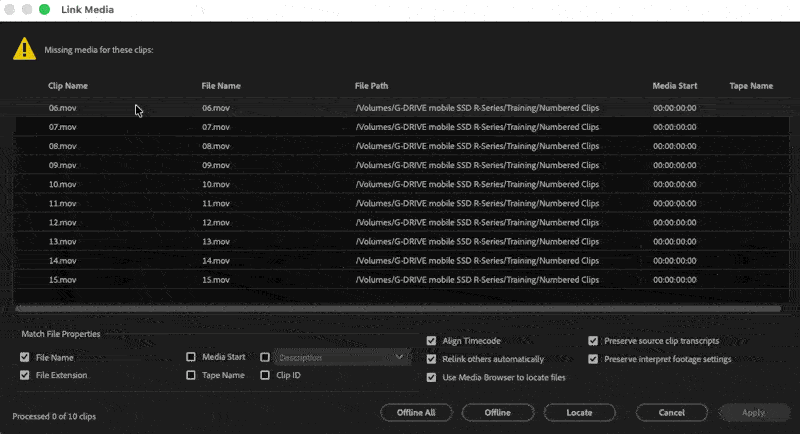
Task: Sort by Tape Name column header
Action: click(x=751, y=86)
